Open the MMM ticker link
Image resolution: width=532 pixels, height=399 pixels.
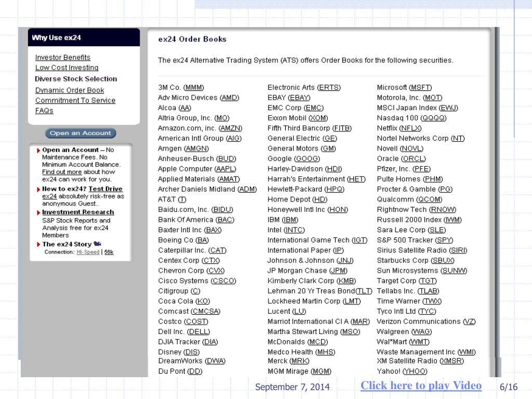click(194, 87)
